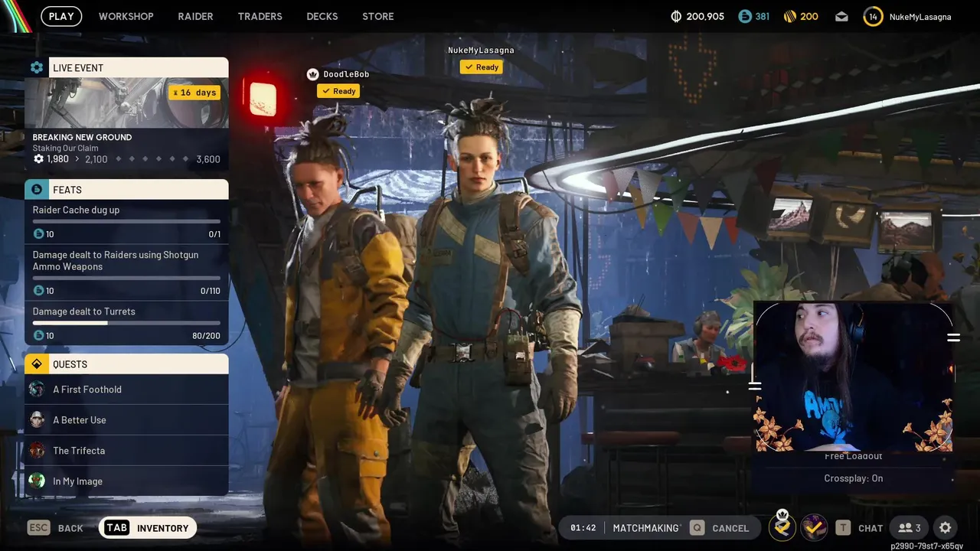Image resolution: width=980 pixels, height=551 pixels.
Task: Open NukeMyLasagna profile name in header
Action: 920,16
